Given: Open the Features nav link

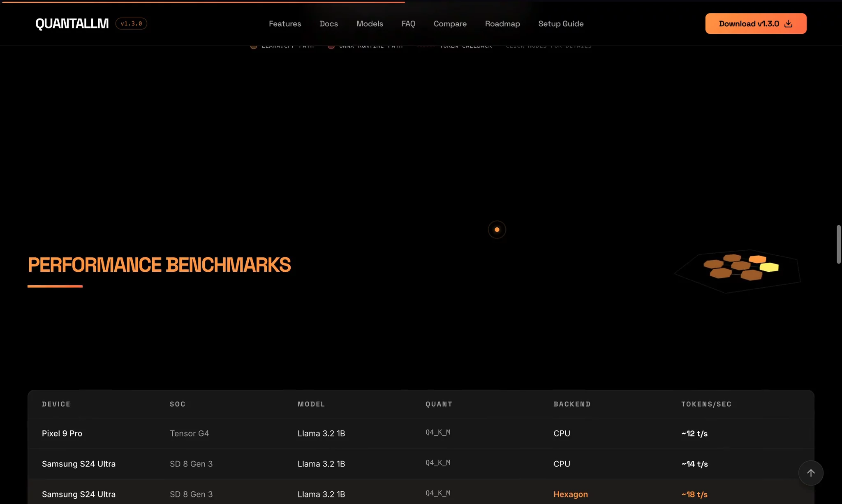Looking at the screenshot, I should (285, 23).
